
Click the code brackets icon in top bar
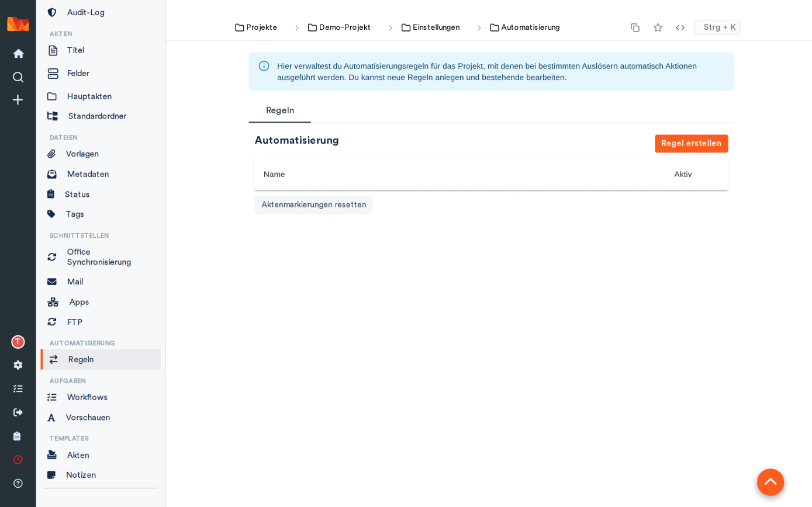tap(680, 27)
